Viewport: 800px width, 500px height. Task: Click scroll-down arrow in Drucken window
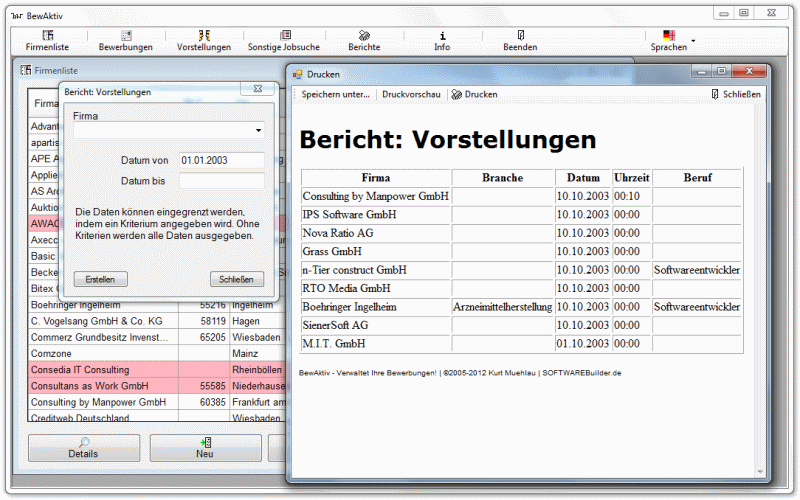click(x=760, y=472)
